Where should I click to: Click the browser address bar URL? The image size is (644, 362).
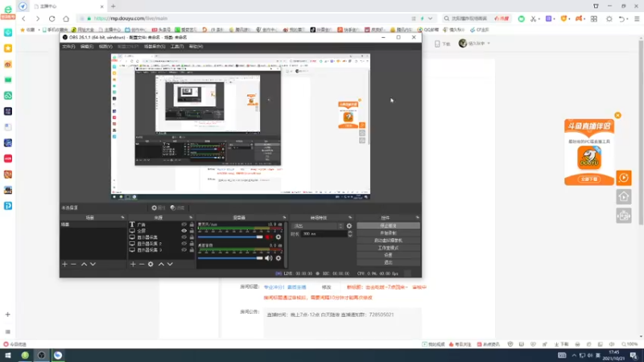coord(130,19)
